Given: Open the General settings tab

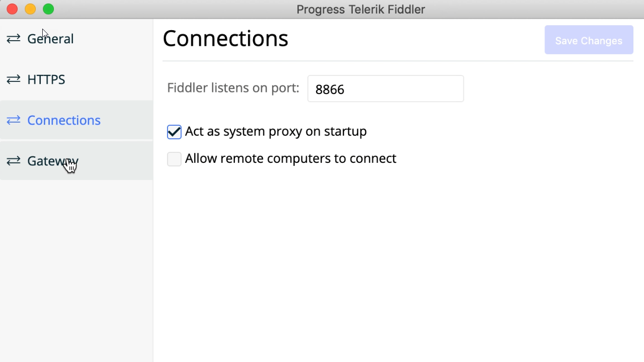Looking at the screenshot, I should [50, 39].
